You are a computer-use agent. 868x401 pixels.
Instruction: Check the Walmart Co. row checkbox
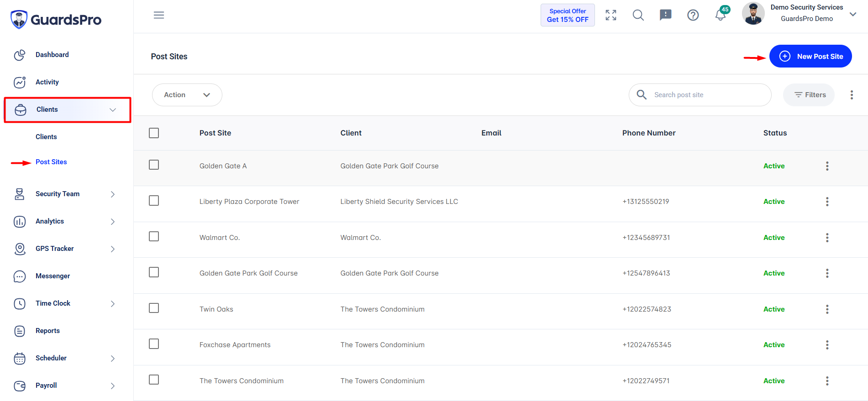[154, 236]
